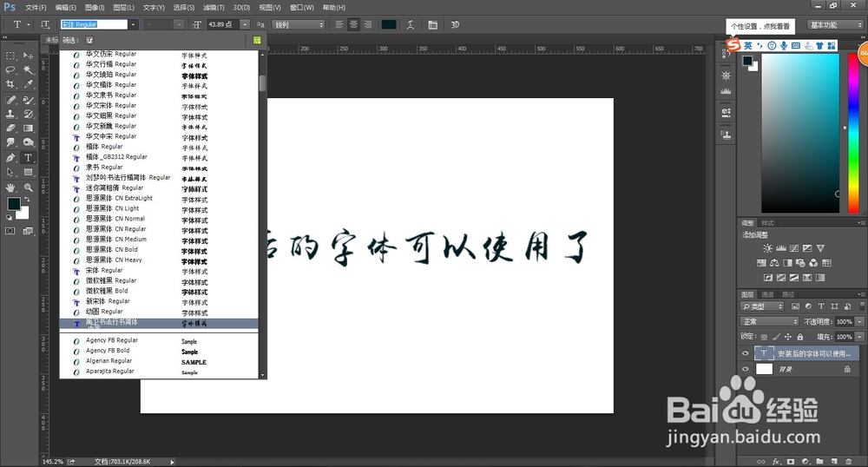Open the anti-aliasing 锐利 dropdown
Image resolution: width=868 pixels, height=467 pixels.
(299, 24)
